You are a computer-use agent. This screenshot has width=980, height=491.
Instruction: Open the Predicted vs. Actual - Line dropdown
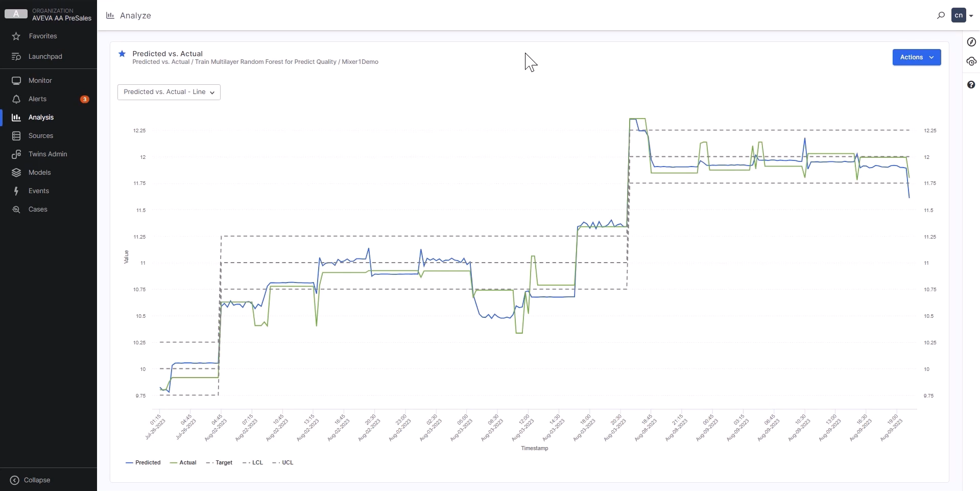(169, 92)
